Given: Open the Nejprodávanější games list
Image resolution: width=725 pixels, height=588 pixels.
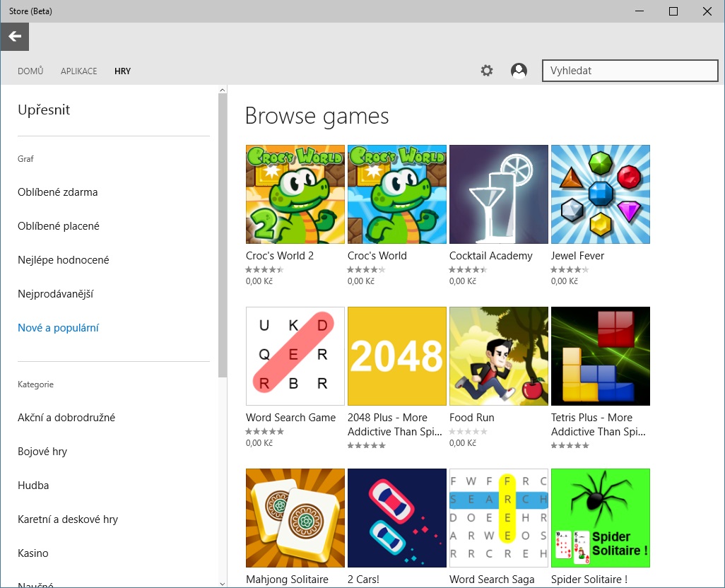Looking at the screenshot, I should tap(59, 293).
